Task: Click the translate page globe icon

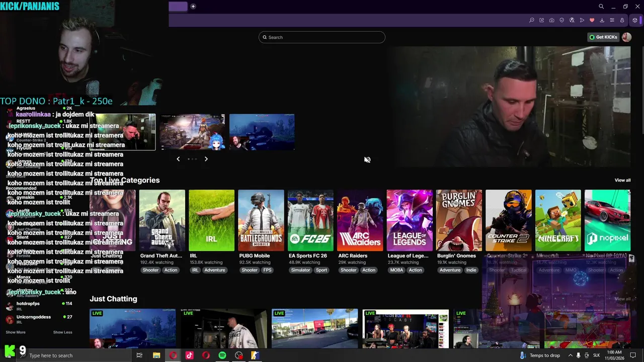Action: tap(572, 20)
